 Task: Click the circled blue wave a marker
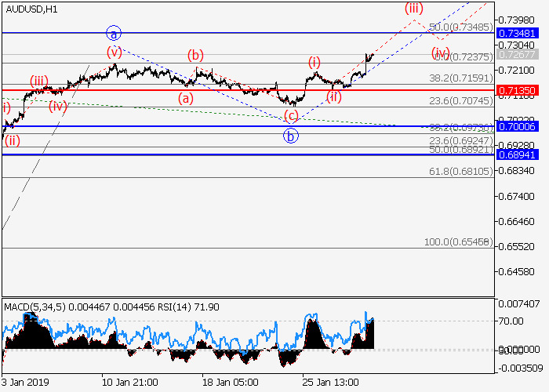(x=115, y=33)
